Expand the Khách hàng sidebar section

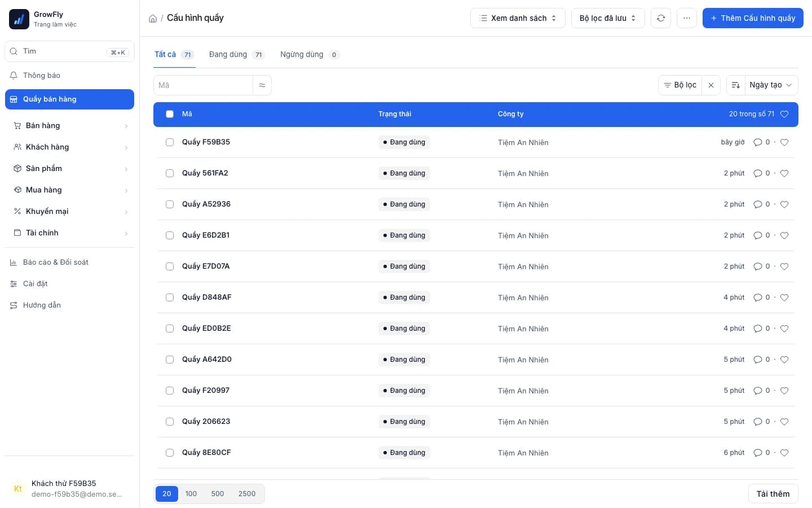coord(71,147)
